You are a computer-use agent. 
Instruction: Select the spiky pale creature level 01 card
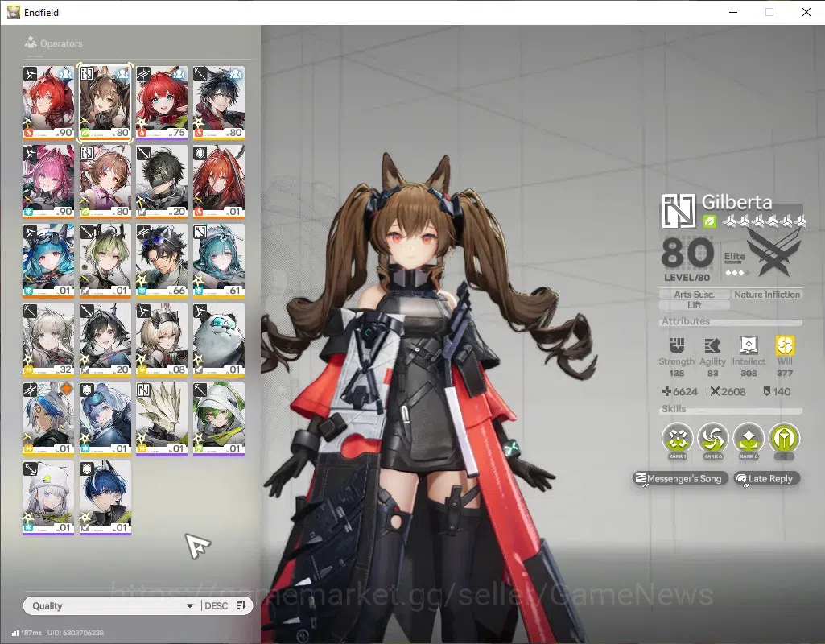[x=162, y=419]
